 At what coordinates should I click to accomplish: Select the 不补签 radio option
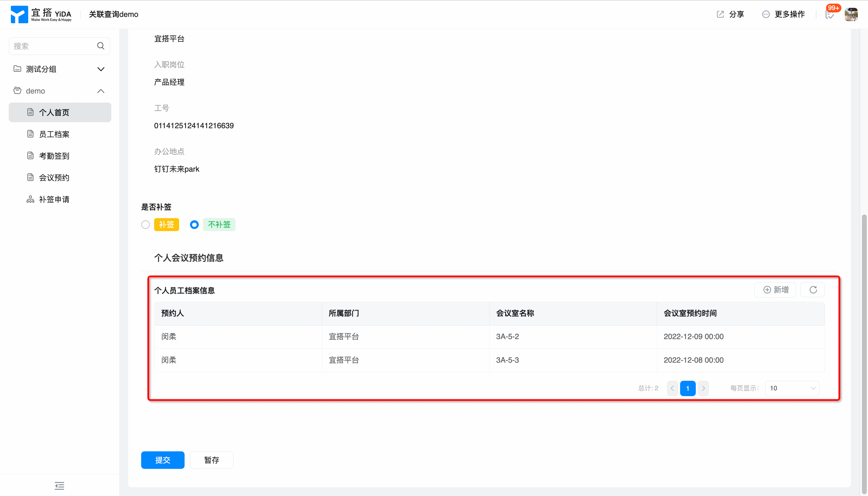[195, 225]
